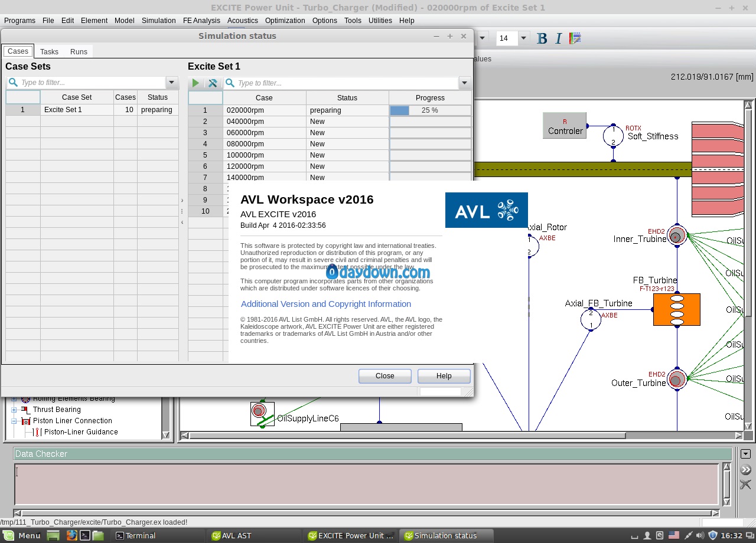756x543 pixels.
Task: Click the Piston-Liner Guidance icon
Action: 38,432
